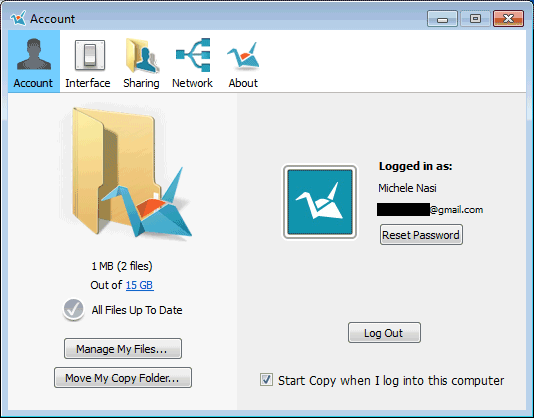534x418 pixels.
Task: Click the Copy bird logo in title bar
Action: [x=18, y=18]
